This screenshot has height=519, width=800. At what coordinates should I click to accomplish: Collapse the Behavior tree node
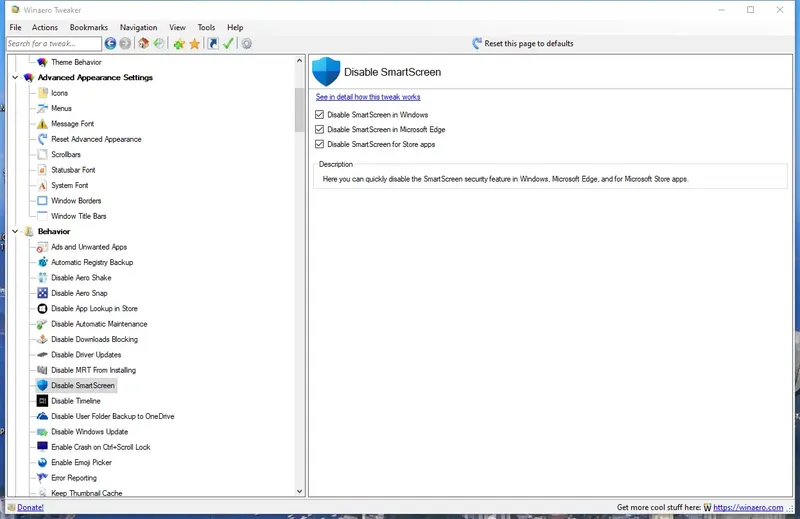click(15, 231)
